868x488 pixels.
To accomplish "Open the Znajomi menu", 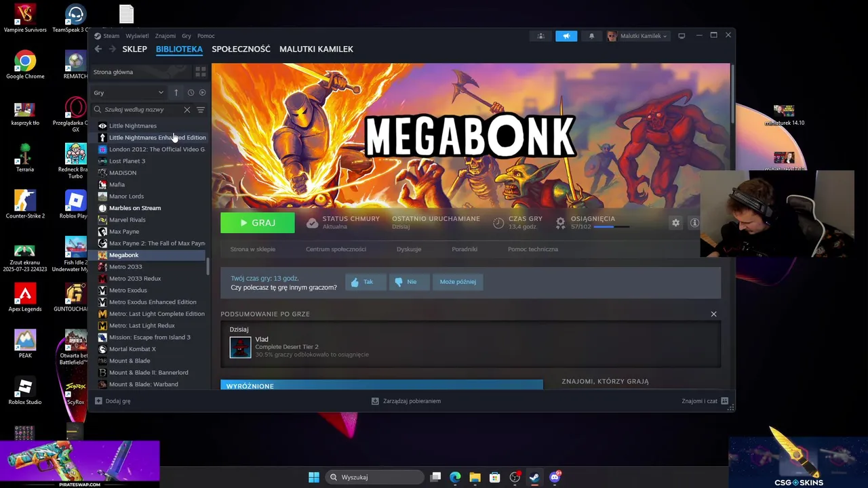I will click(165, 36).
